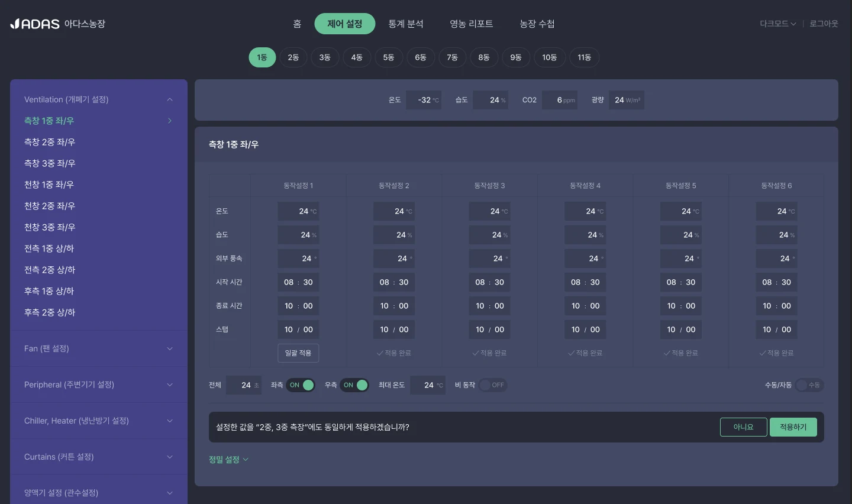Viewport: 852px width, 504px height.
Task: Toggle 우측 ON switch
Action: (354, 385)
